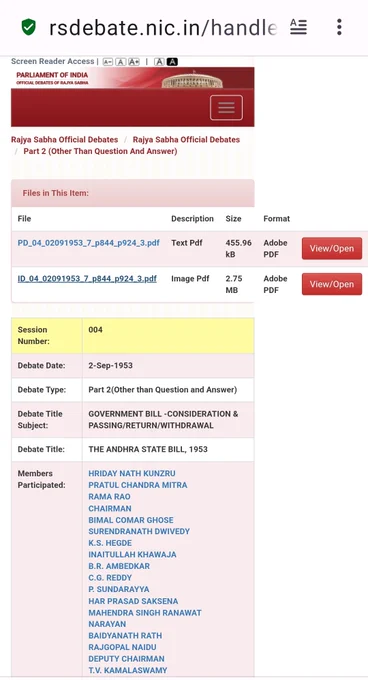This screenshot has width=368, height=680.
Task: Go to second Rajya Sabha Official Debates breadcrumb
Action: click(x=186, y=140)
